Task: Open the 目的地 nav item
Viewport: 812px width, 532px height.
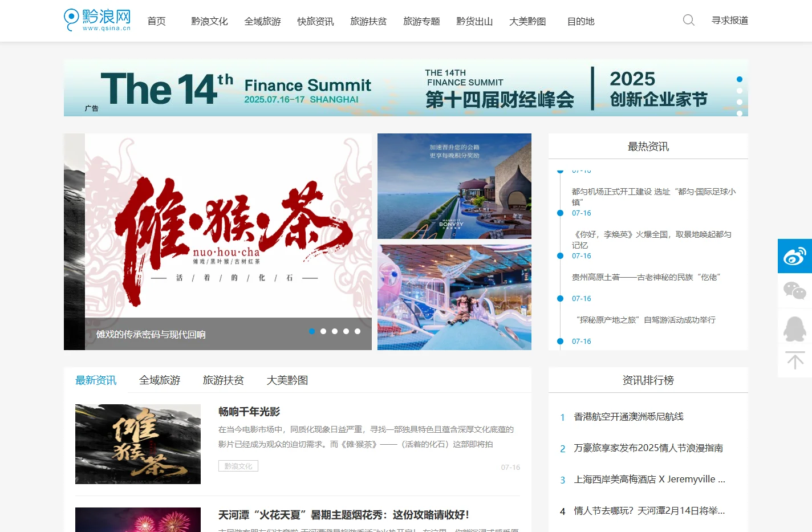Action: pos(580,21)
